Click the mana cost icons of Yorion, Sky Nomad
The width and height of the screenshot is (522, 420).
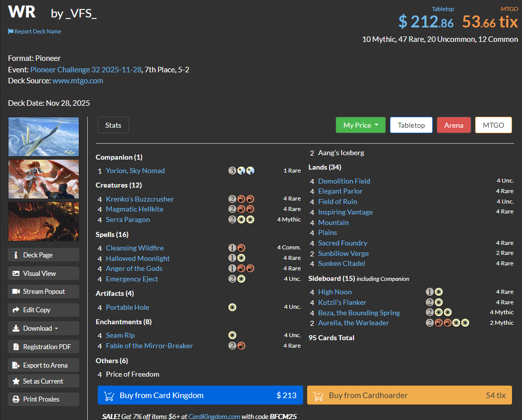[241, 171]
